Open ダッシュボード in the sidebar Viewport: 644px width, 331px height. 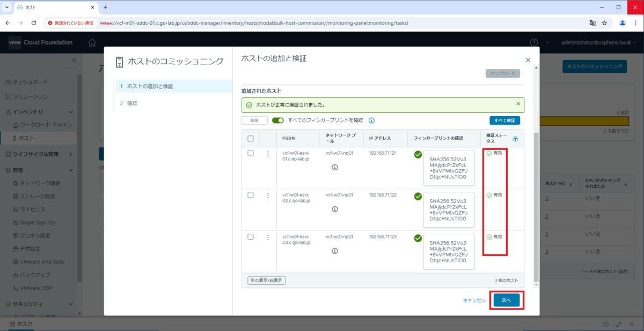(26, 82)
